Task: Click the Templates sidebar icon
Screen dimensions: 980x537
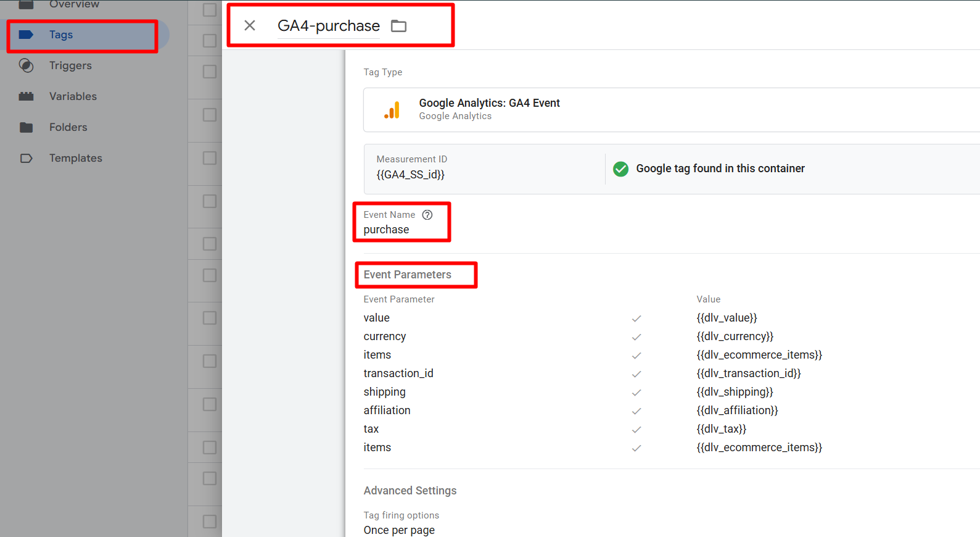Action: 26,158
